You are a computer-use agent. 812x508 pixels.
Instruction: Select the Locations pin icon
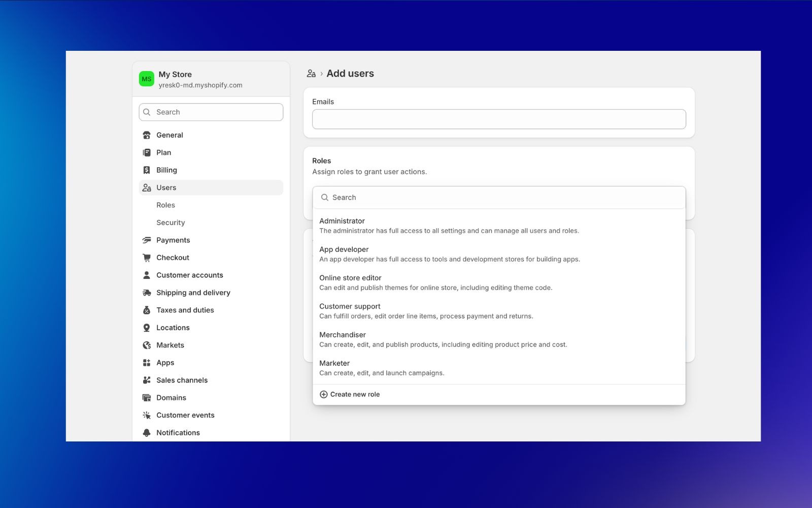click(x=147, y=327)
